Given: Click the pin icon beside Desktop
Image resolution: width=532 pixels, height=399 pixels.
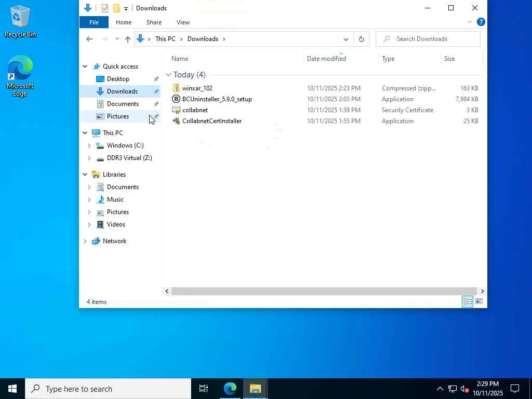Looking at the screenshot, I should (156, 79).
